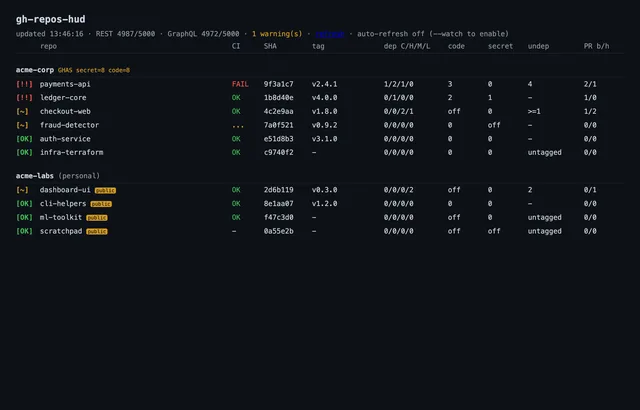Open the ledger-core repo name
640x410 pixels.
tap(63, 98)
